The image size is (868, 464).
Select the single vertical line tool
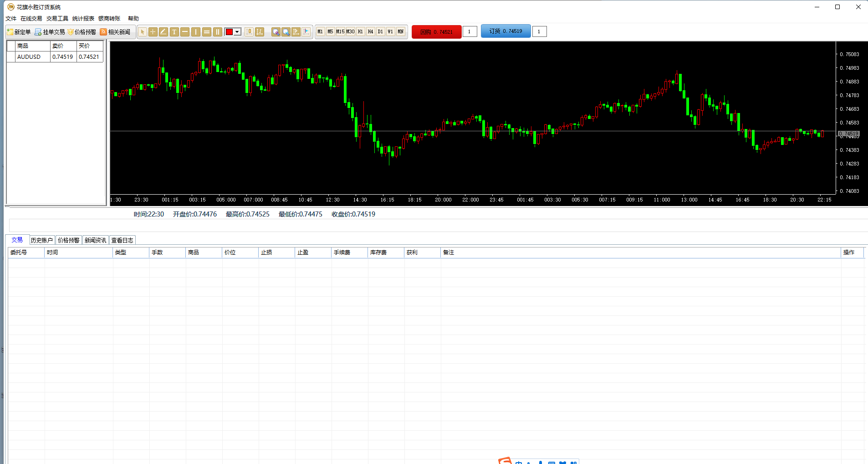(196, 32)
